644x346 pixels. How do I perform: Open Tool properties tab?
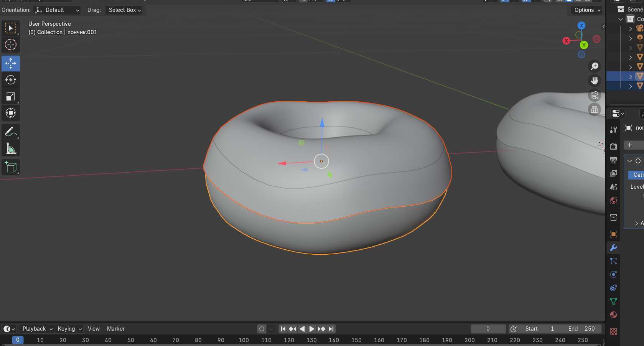coord(614,130)
